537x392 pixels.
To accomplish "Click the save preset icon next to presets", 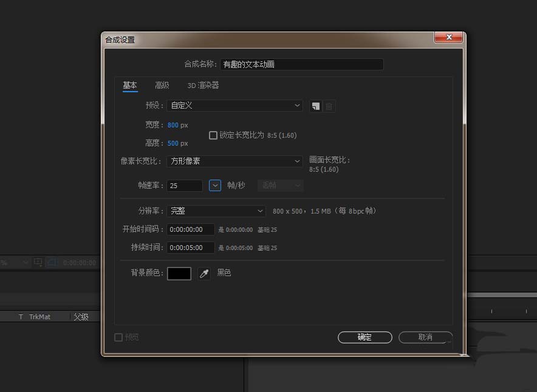I will [315, 106].
